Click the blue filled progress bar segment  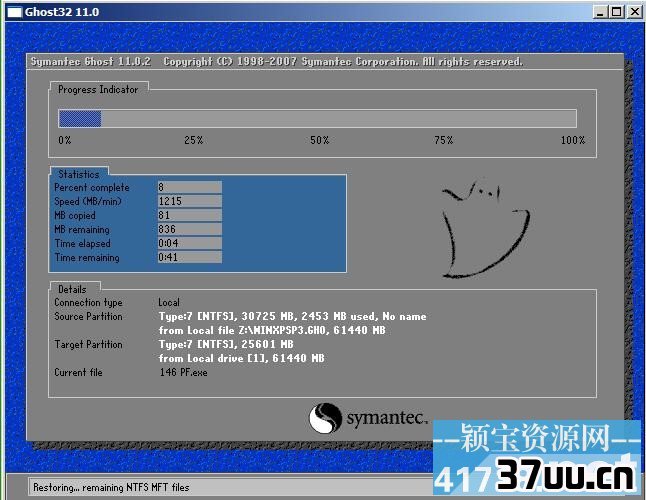pyautogui.click(x=80, y=119)
